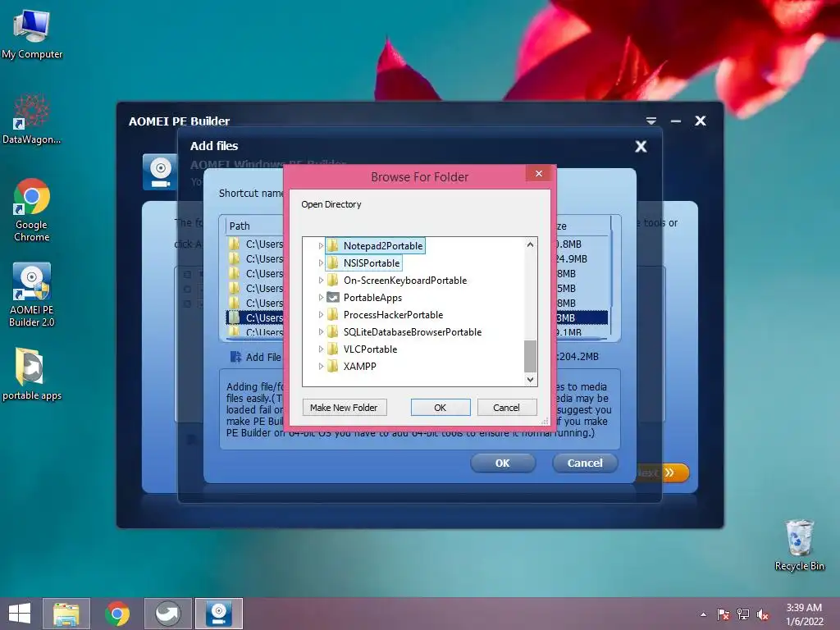
Task: Click the PortableApps special folder icon
Action: (x=333, y=297)
